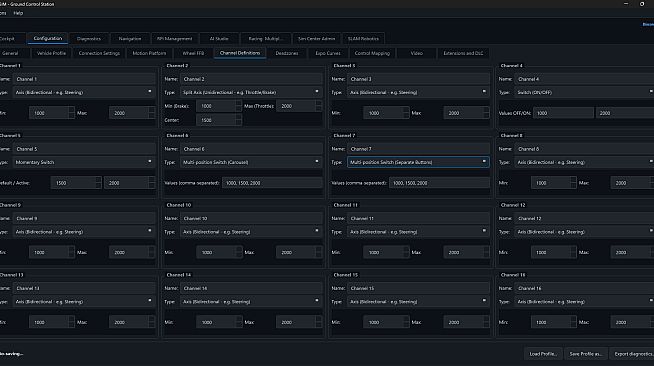Click the Channel 1 Name field
654x366 pixels.
click(84, 79)
